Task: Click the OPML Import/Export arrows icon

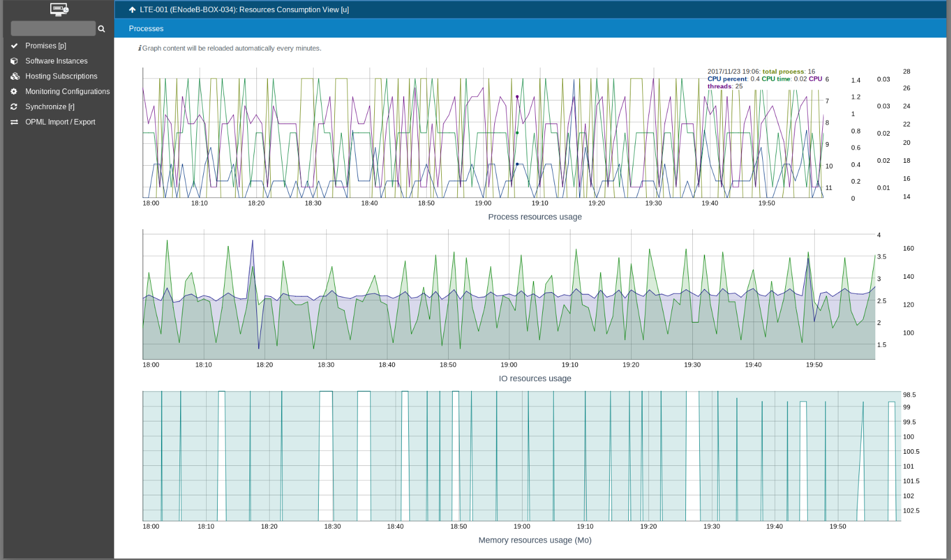Action: 14,122
